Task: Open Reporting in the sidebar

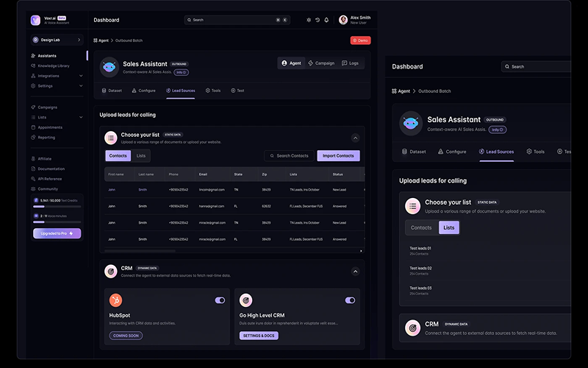Action: [x=46, y=138]
